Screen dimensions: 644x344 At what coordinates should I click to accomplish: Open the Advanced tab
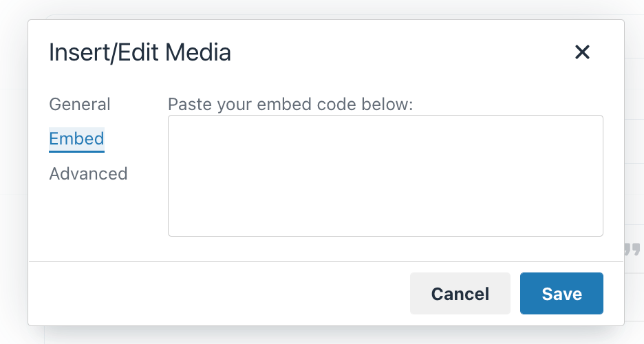click(x=88, y=173)
